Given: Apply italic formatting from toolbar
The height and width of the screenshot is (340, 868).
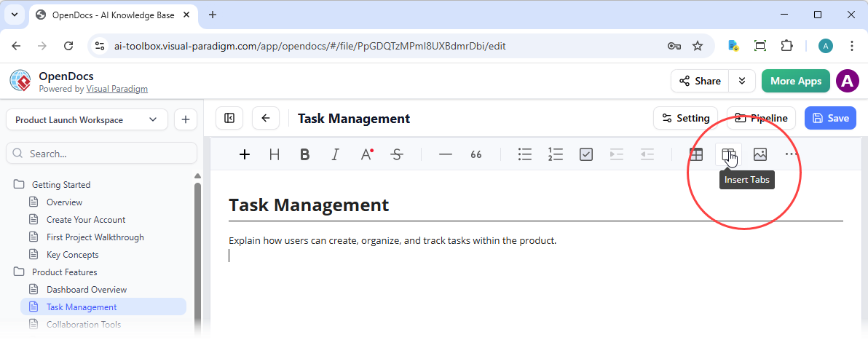Looking at the screenshot, I should point(336,154).
